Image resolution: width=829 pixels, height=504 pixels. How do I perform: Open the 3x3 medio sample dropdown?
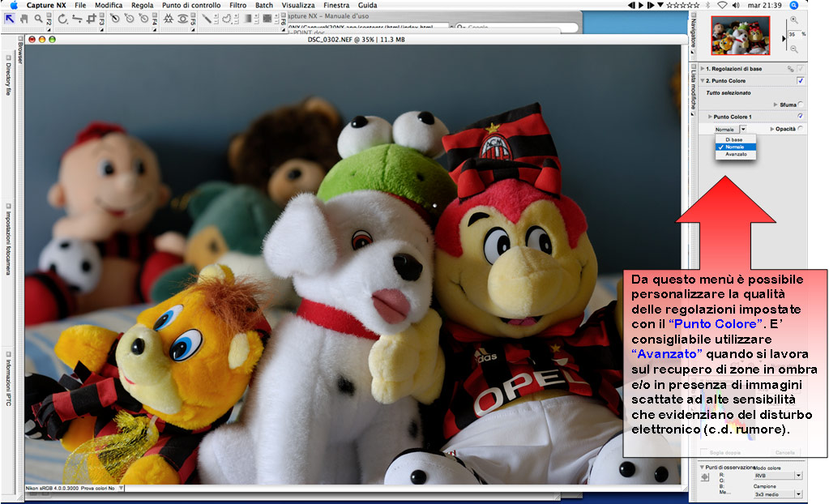tap(798, 494)
